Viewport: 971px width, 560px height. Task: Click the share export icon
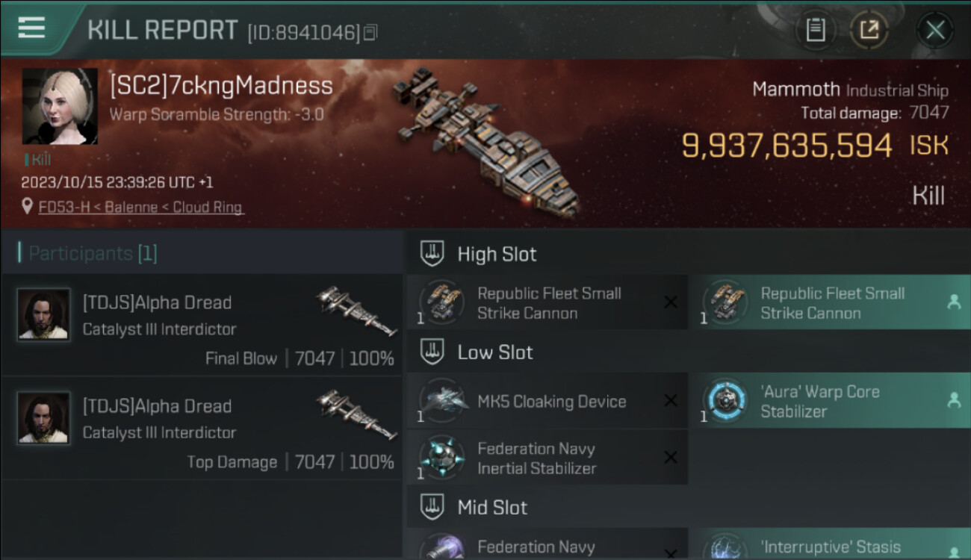click(x=869, y=31)
